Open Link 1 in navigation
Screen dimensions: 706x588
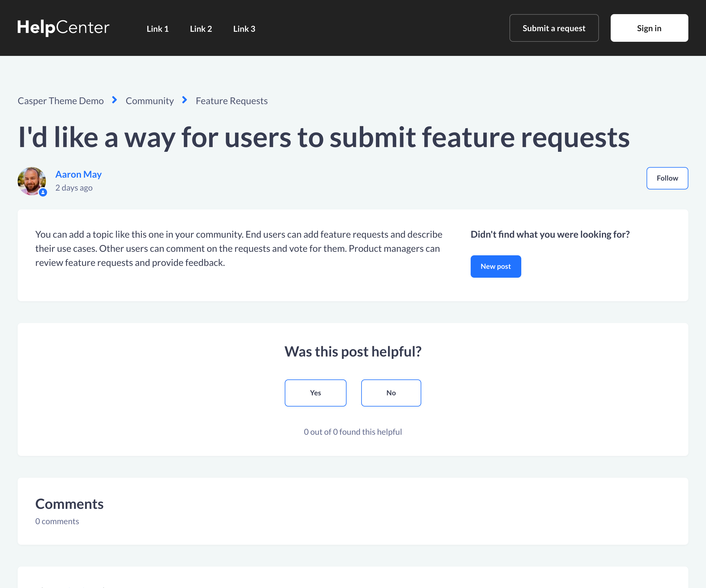pyautogui.click(x=157, y=29)
